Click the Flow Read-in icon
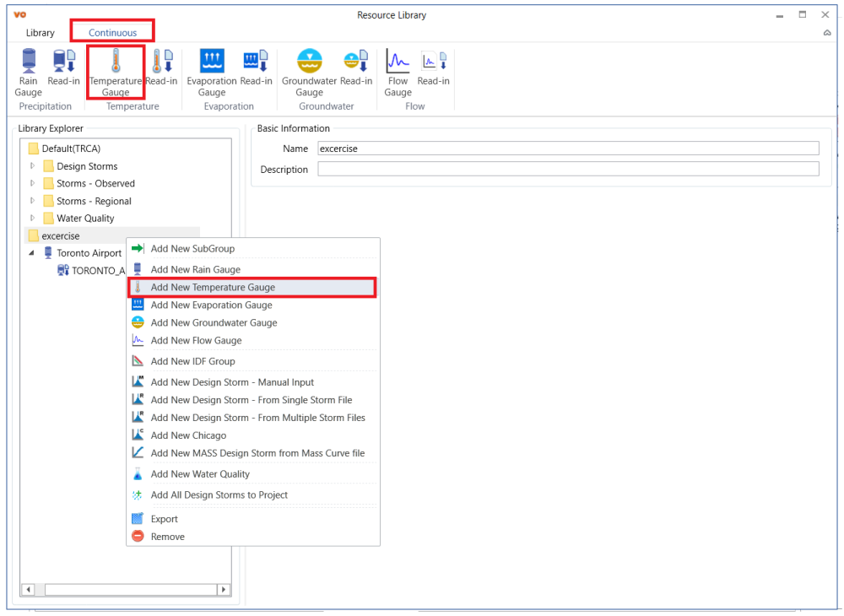This screenshot has height=616, width=844. (x=434, y=60)
